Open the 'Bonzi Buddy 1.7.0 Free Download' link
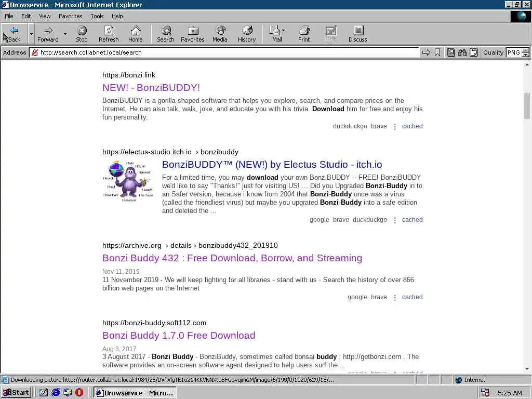This screenshot has width=532, height=399. [179, 336]
